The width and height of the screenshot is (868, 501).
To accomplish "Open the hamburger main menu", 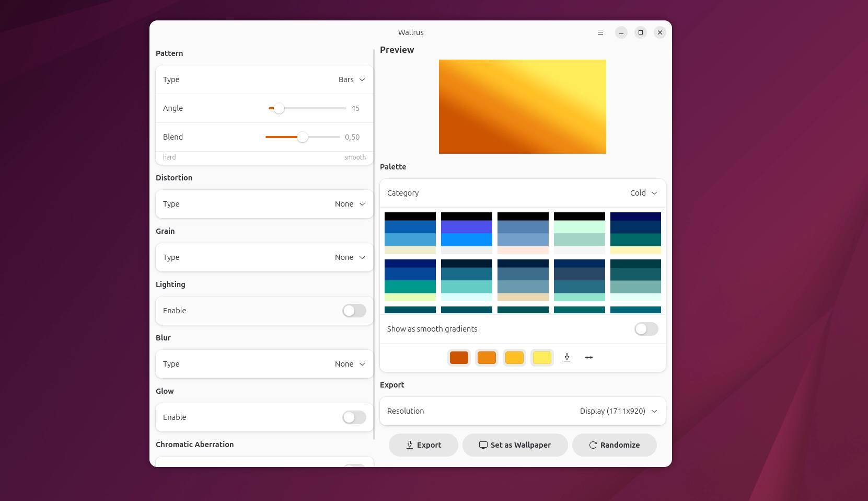I will [600, 32].
